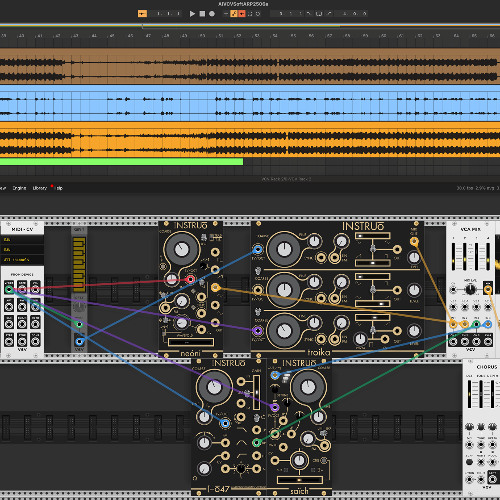
Task: Click the néóni bottom display bar
Action: click(191, 342)
